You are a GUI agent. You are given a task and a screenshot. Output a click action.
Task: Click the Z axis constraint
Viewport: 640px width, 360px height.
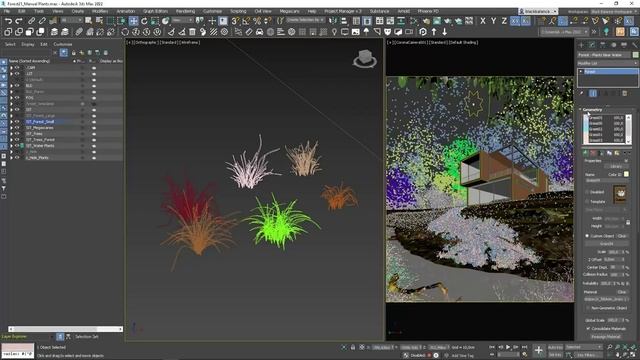click(504, 21)
